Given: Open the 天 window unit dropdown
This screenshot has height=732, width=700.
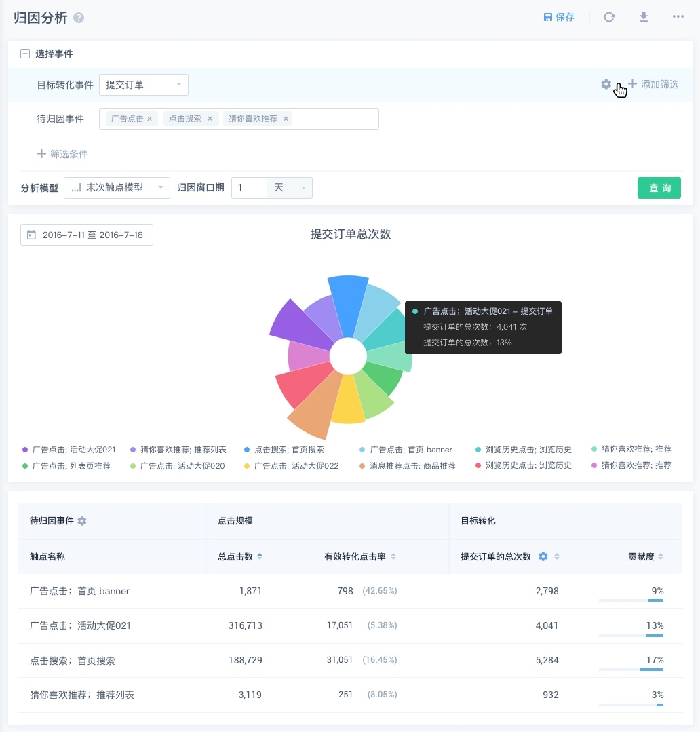Looking at the screenshot, I should (290, 188).
